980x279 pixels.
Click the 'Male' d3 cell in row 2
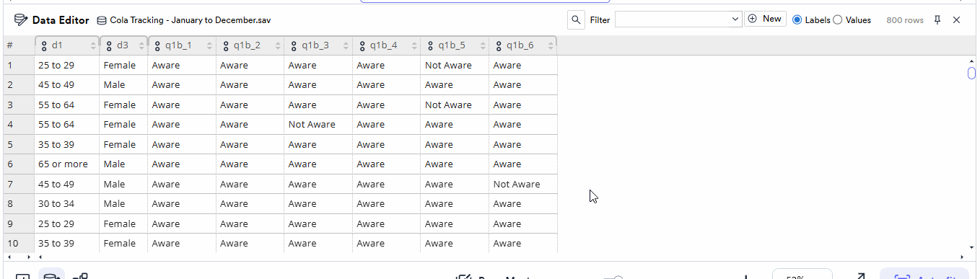tap(124, 85)
